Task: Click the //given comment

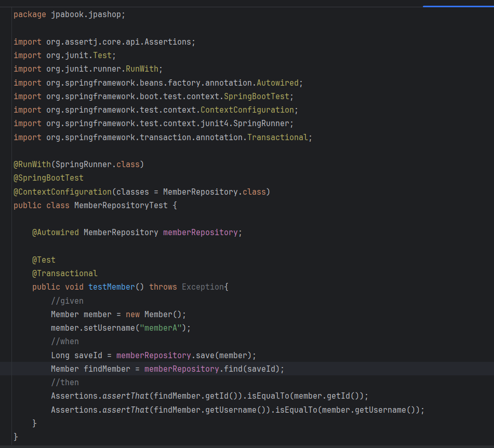Action: tap(67, 301)
